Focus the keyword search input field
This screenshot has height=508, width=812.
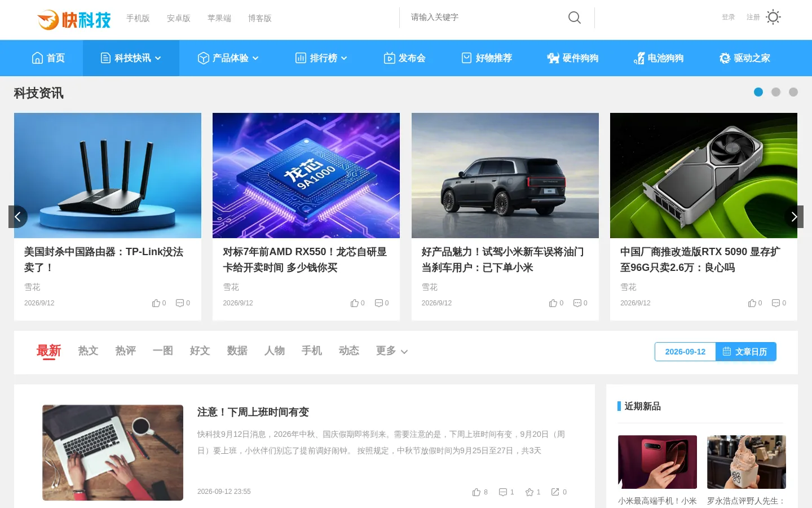(485, 17)
